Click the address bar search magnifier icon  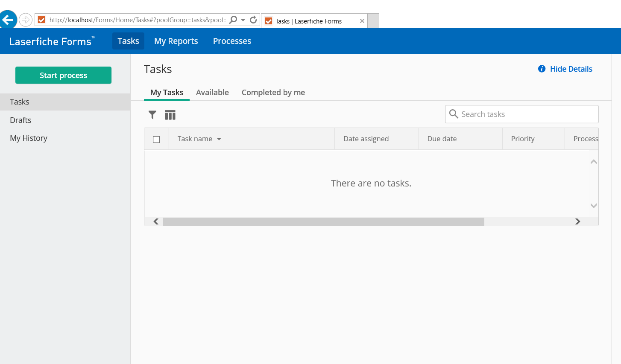point(233,20)
